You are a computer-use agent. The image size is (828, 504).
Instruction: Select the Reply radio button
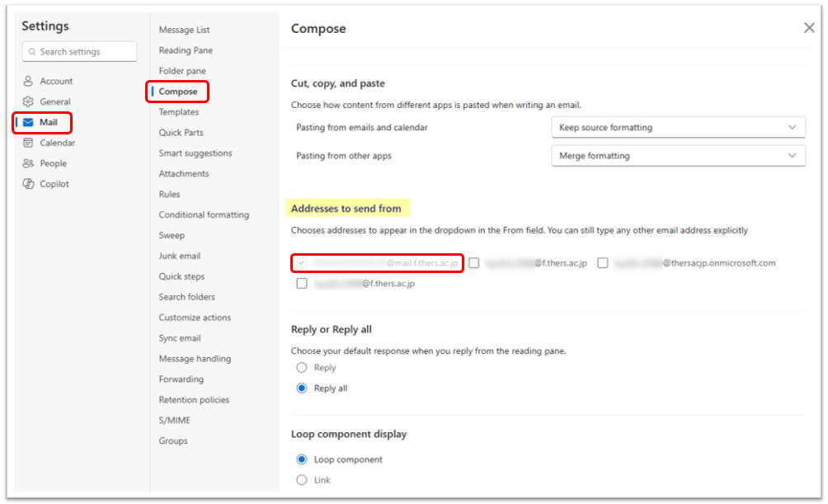click(x=302, y=367)
